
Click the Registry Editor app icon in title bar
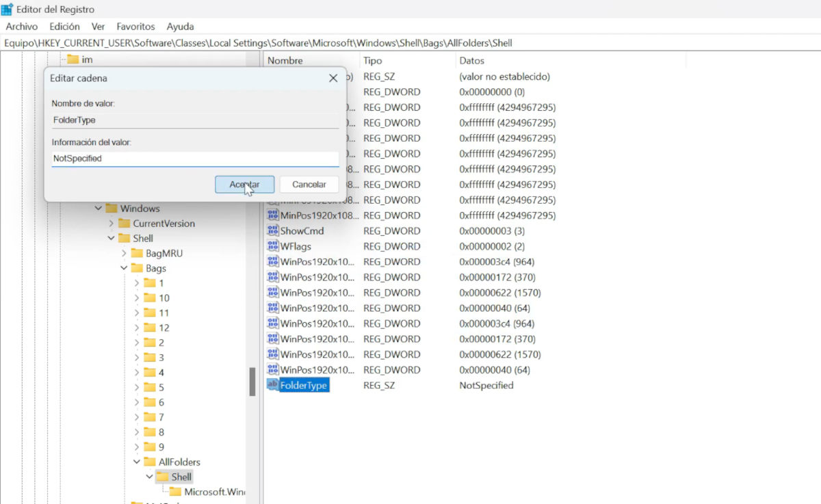(7, 10)
